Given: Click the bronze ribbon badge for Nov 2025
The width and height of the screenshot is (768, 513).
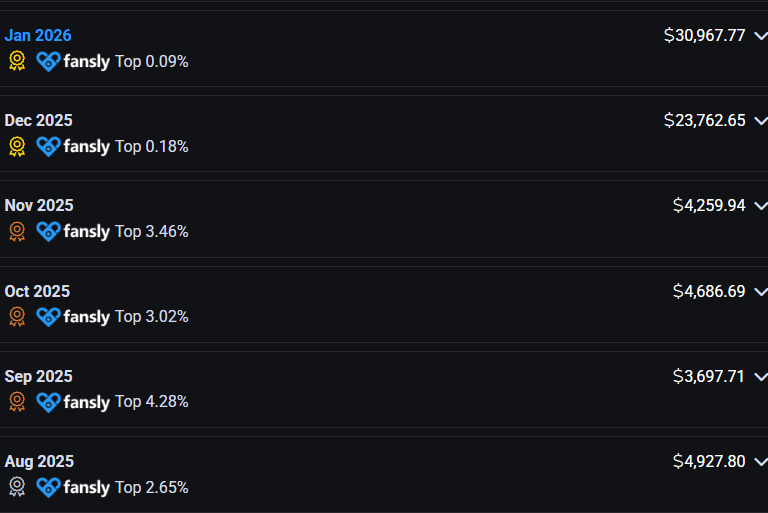Looking at the screenshot, I should (16, 231).
